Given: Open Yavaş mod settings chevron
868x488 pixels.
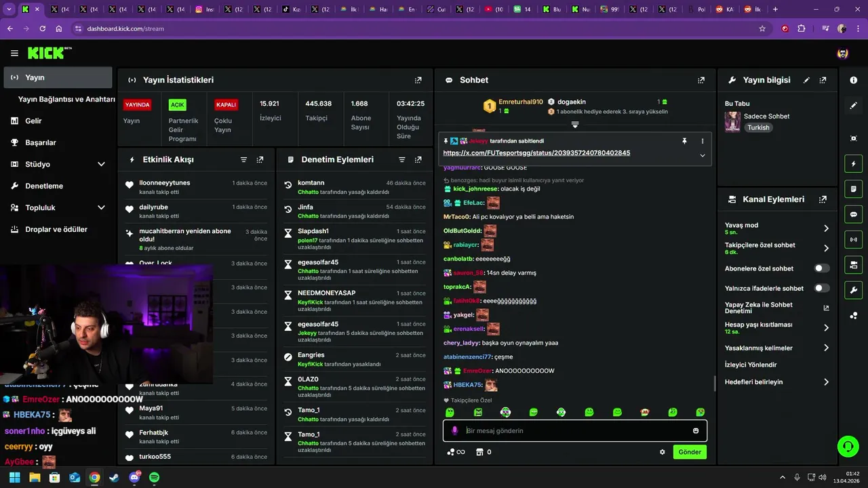Looking at the screenshot, I should click(826, 228).
